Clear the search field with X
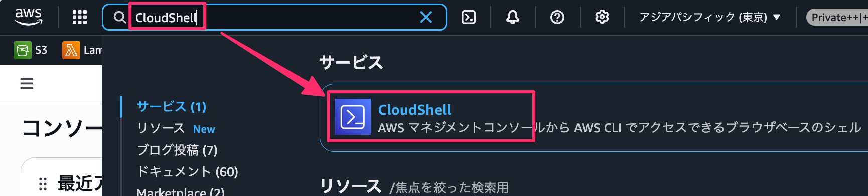868x196 pixels. point(426,17)
